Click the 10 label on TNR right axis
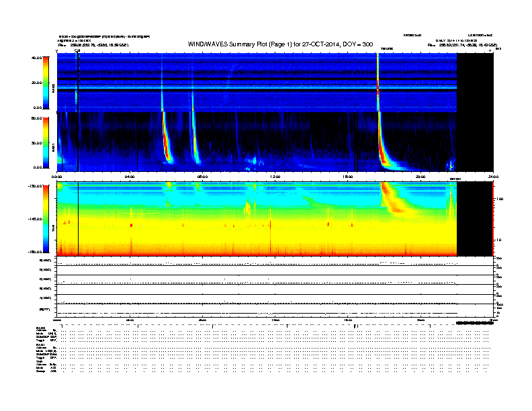Viewport: 532px width, 411px height. 498,240
